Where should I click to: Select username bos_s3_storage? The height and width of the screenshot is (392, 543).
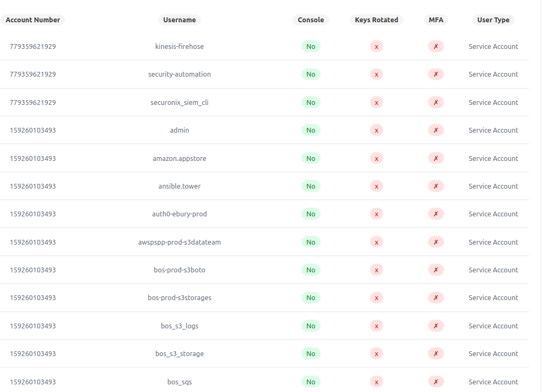pos(180,353)
